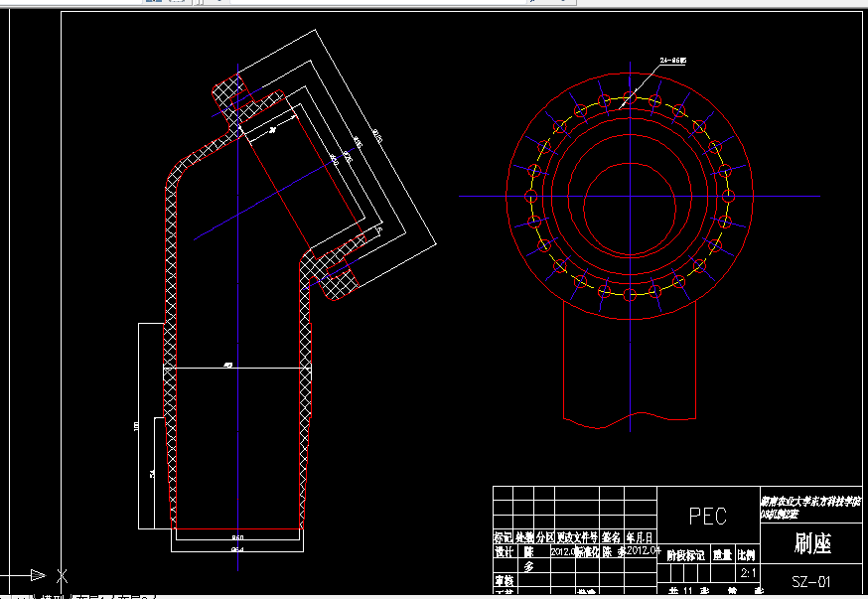The image size is (868, 599).
Task: Select the 审核 row label
Action: click(504, 579)
